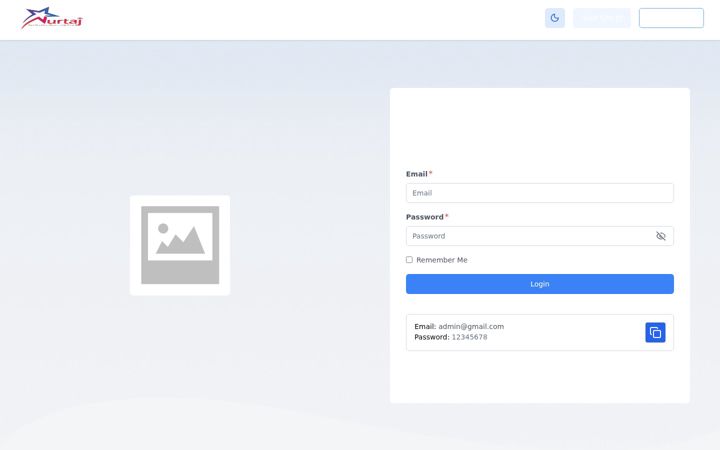This screenshot has width=720, height=450.
Task: Select the 12345678 demo password text
Action: tap(469, 337)
